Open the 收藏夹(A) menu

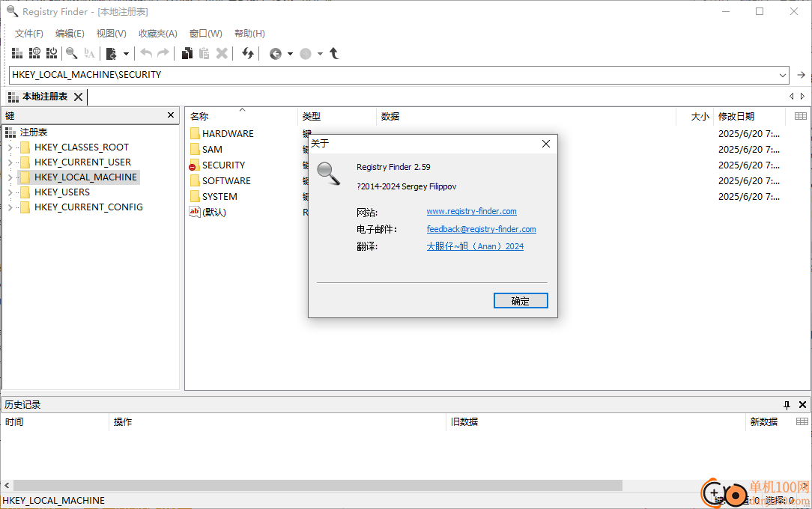click(x=158, y=34)
